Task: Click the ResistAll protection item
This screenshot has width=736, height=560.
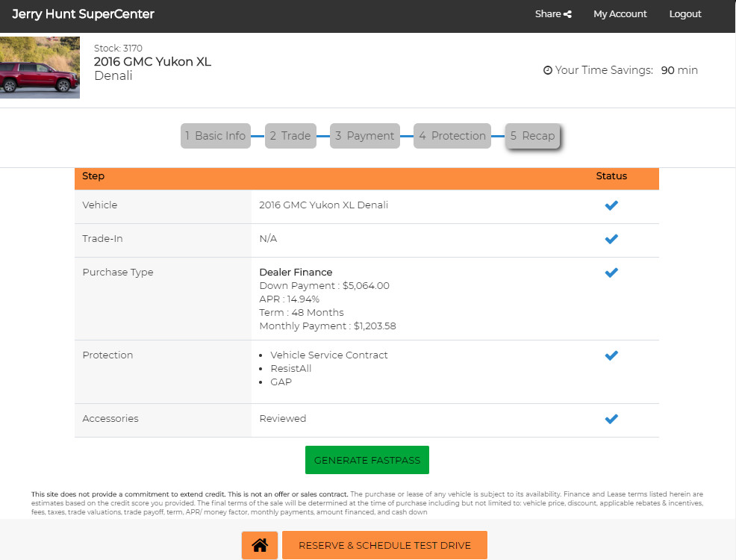Action: (291, 369)
